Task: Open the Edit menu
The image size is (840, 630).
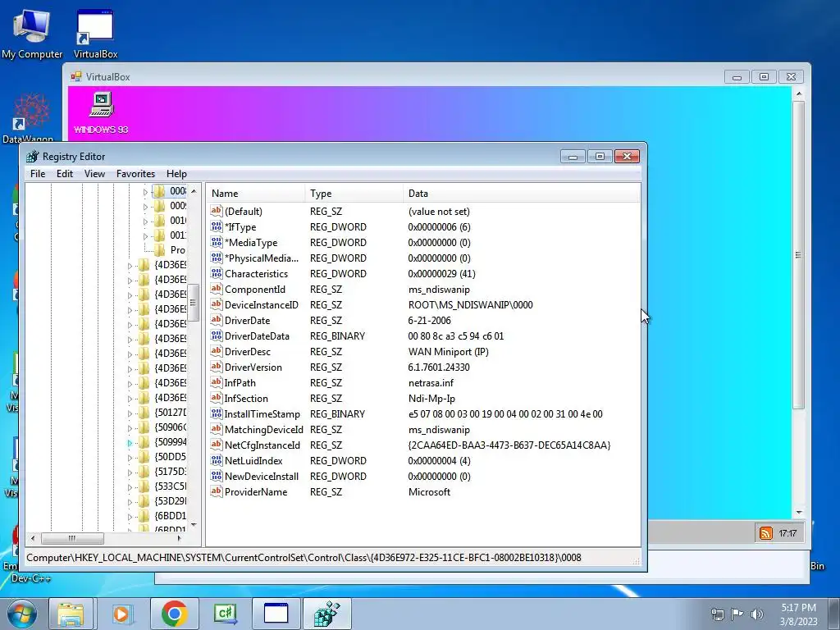Action: pyautogui.click(x=64, y=174)
